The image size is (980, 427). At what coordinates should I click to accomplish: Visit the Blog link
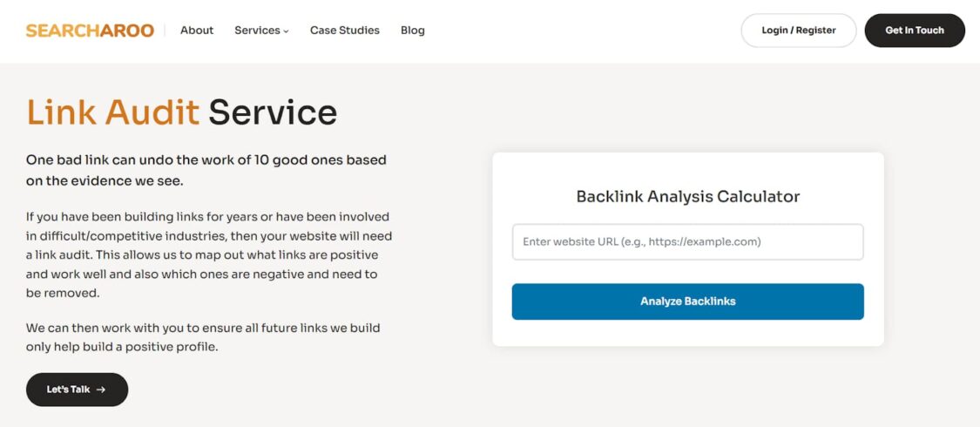(x=413, y=30)
